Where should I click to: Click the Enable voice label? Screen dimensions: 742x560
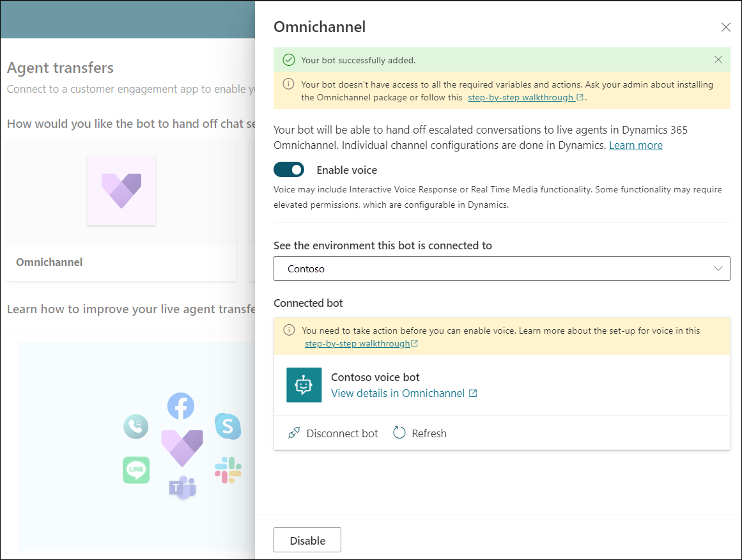coord(347,170)
